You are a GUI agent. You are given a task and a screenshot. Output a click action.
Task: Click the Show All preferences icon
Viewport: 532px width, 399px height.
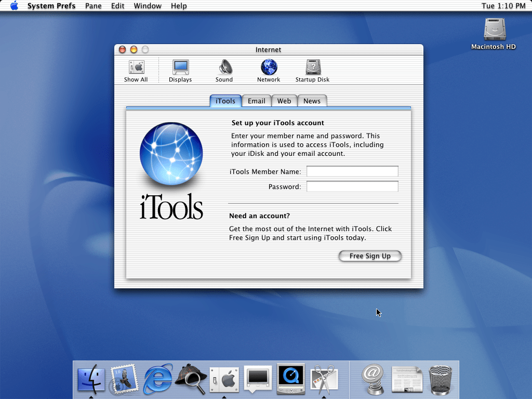click(x=136, y=71)
